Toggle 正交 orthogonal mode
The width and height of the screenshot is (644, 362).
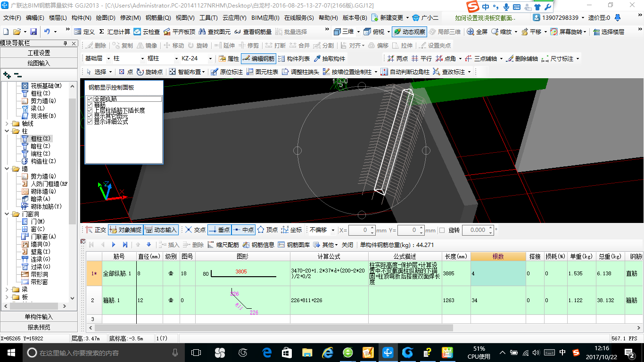pos(96,230)
